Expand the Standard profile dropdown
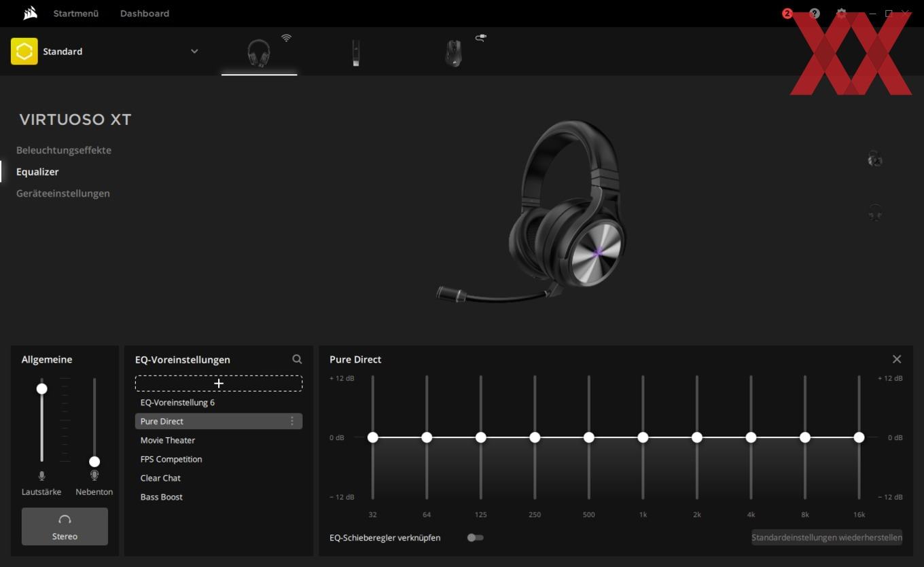 [x=194, y=52]
